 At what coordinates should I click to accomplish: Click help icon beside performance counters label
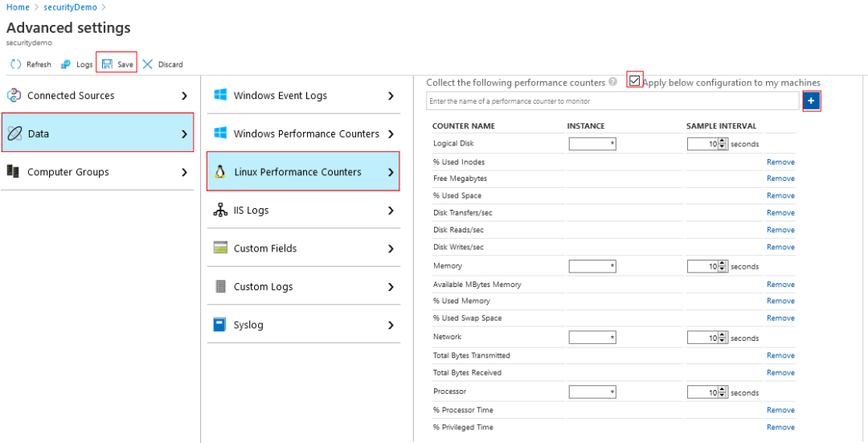point(612,82)
